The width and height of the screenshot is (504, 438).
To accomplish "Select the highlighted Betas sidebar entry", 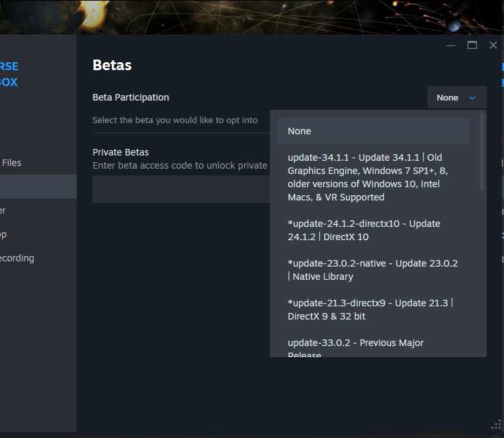I will click(x=38, y=187).
